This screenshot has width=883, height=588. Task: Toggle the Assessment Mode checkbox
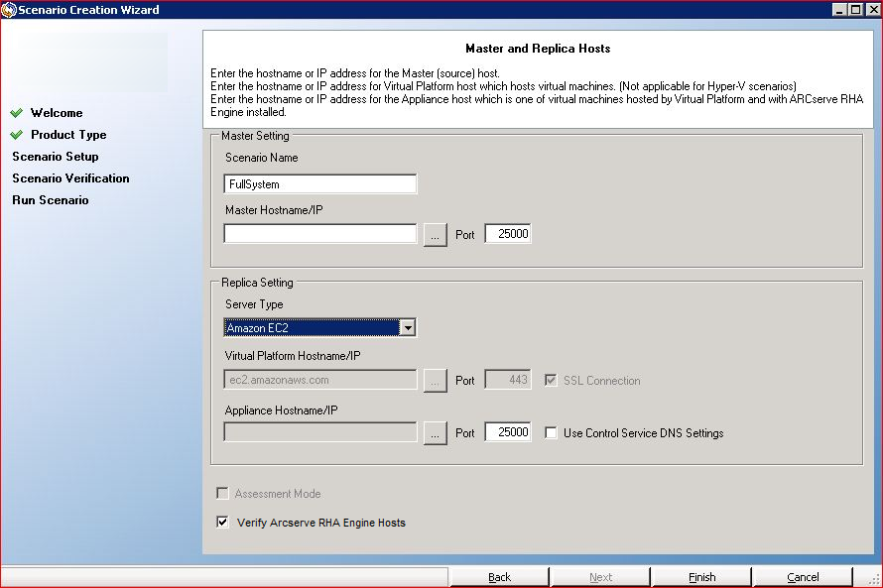click(x=222, y=494)
